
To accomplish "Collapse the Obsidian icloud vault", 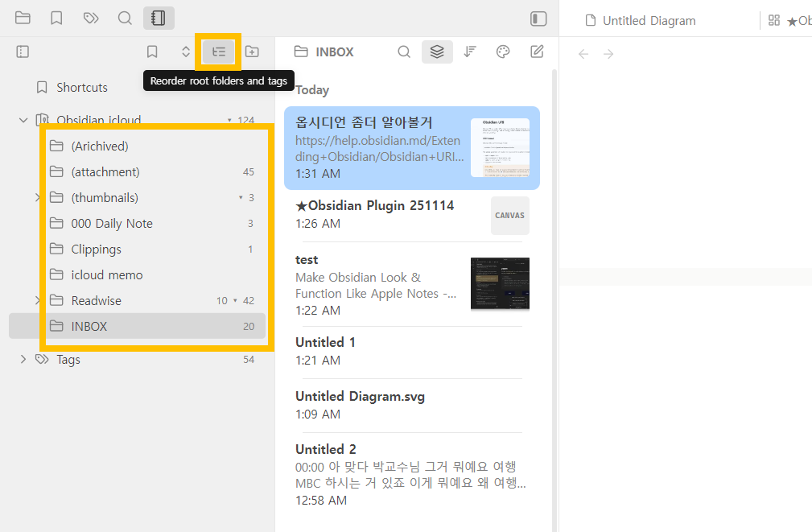I will 23,120.
